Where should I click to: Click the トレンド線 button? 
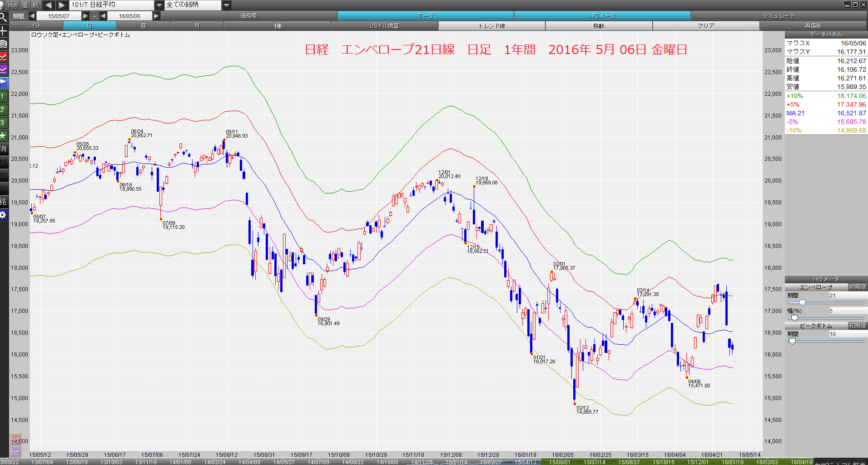click(x=491, y=26)
